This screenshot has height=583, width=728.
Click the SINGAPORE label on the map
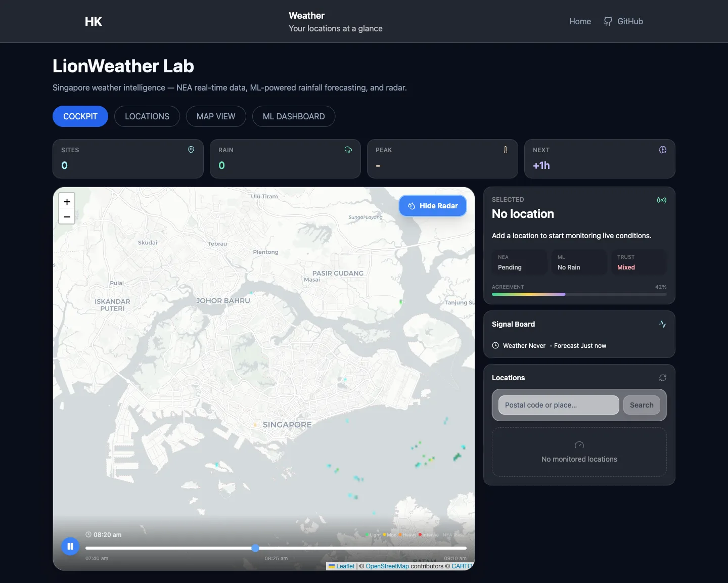pos(287,425)
